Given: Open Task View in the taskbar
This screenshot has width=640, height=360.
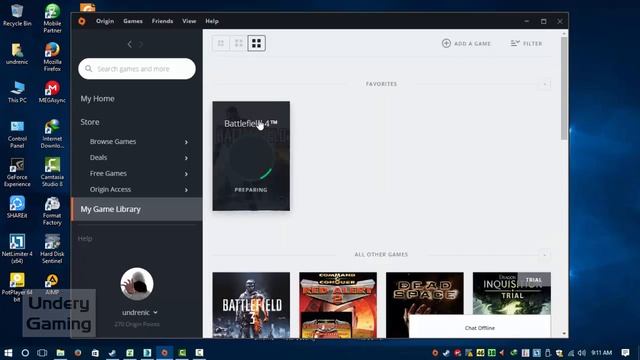Looking at the screenshot, I should (42, 353).
